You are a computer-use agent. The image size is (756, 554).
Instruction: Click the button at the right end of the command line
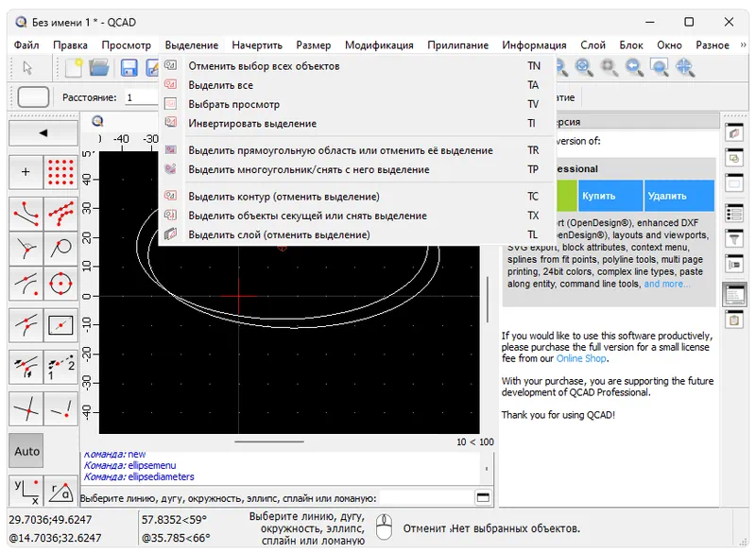(x=483, y=497)
